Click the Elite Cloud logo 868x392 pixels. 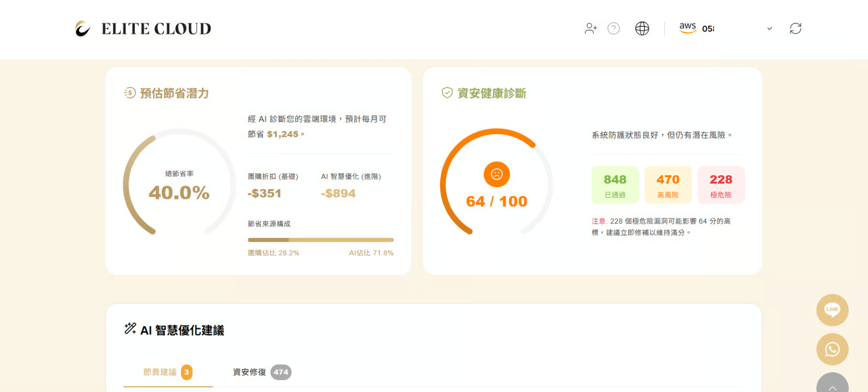143,29
